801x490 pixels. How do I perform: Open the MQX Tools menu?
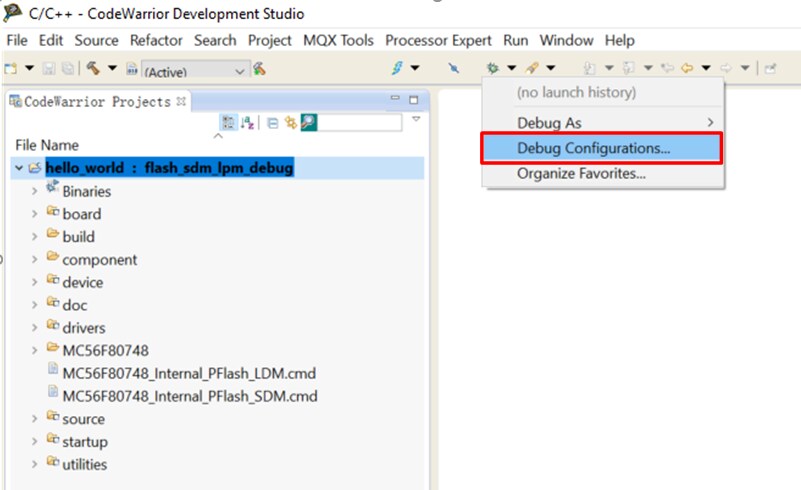coord(338,40)
